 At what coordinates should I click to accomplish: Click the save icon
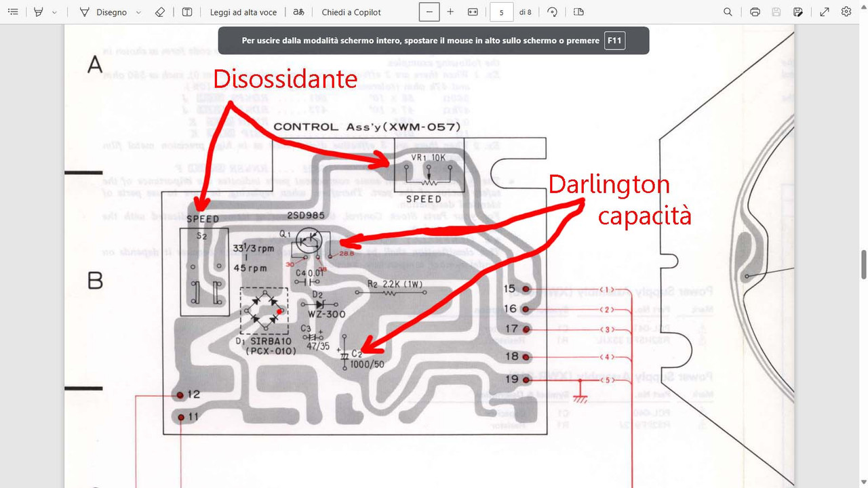point(776,12)
